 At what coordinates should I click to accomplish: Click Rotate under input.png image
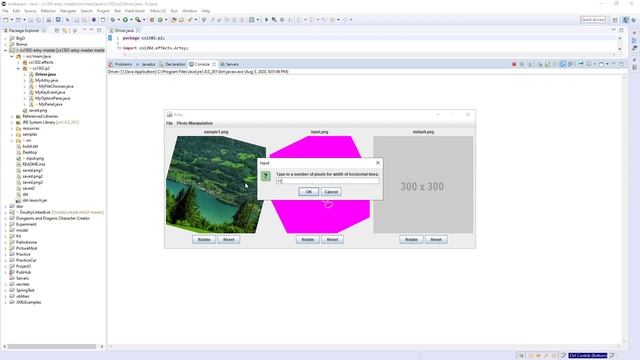[308, 240]
